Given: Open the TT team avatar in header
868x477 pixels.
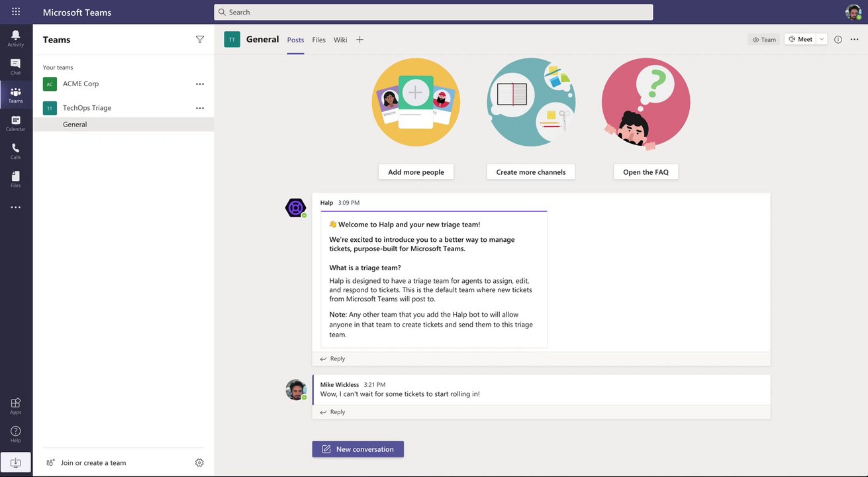Looking at the screenshot, I should [x=232, y=40].
